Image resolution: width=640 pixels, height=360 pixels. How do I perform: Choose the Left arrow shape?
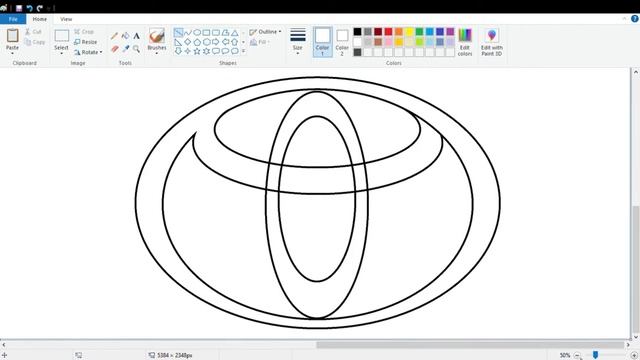pos(225,42)
